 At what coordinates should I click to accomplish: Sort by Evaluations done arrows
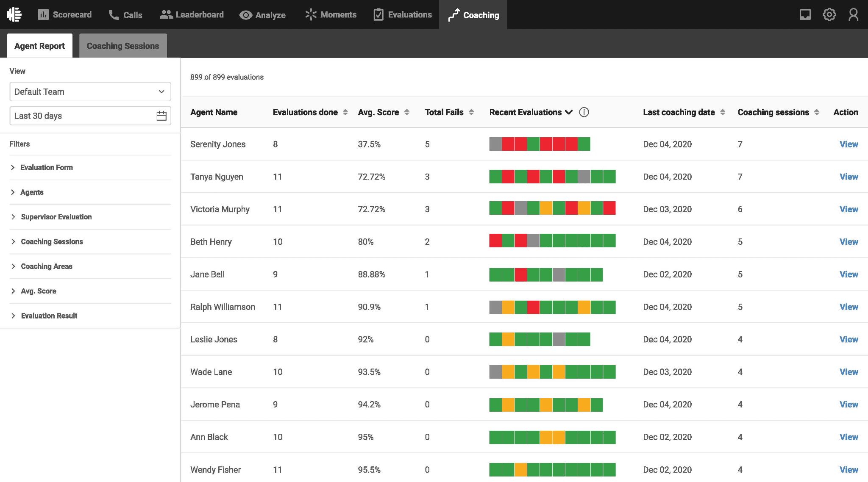345,112
